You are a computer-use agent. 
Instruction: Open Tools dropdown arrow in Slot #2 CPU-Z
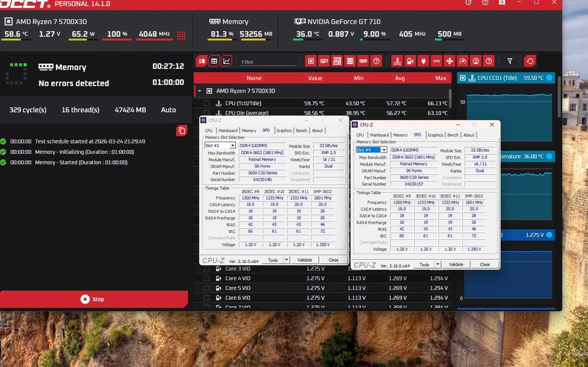(286, 260)
